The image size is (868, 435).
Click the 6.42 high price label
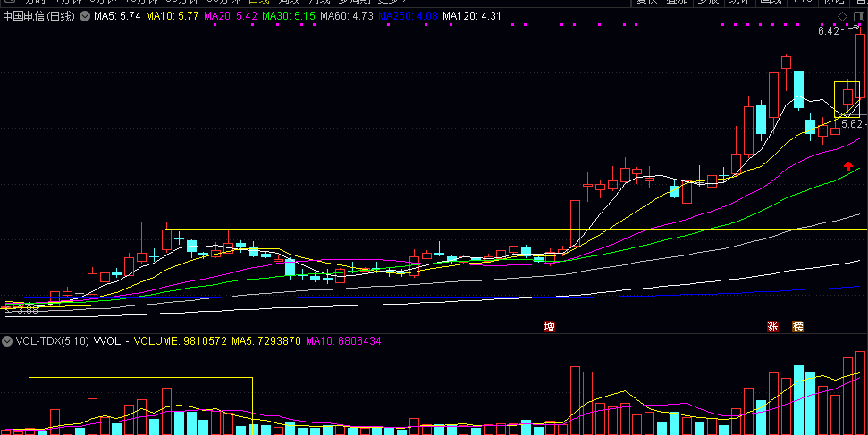[x=828, y=31]
